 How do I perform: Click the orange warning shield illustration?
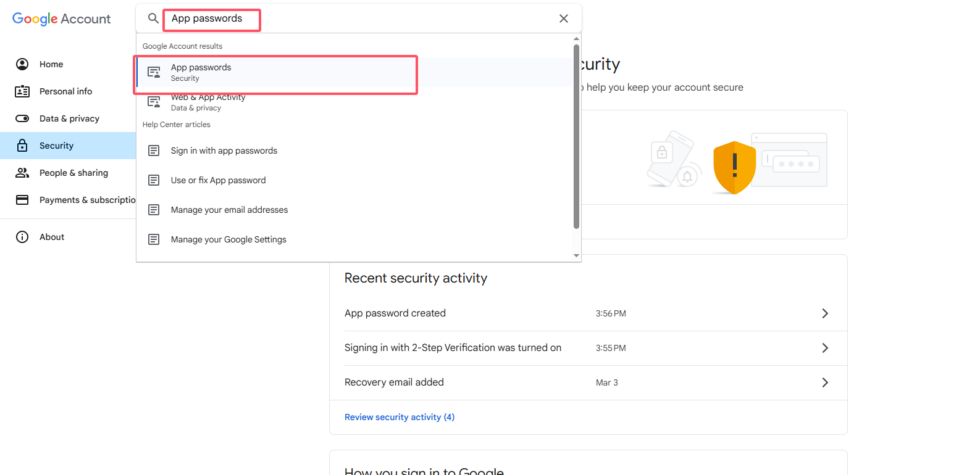[x=734, y=167]
